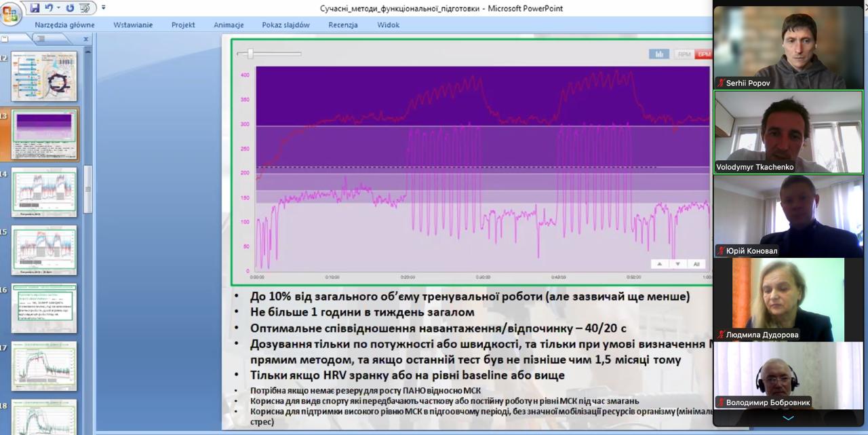Click the All button on the chart
This screenshot has width=868, height=435.
coord(696,264)
